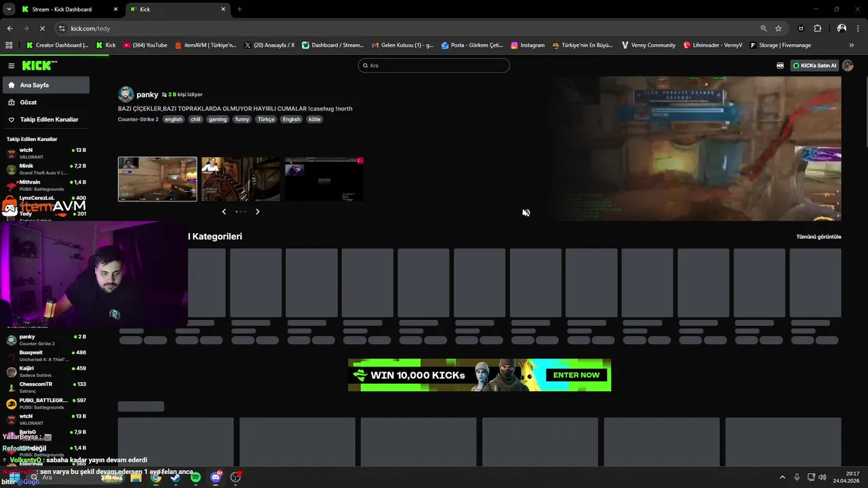Focus the Ara search field

tap(434, 66)
